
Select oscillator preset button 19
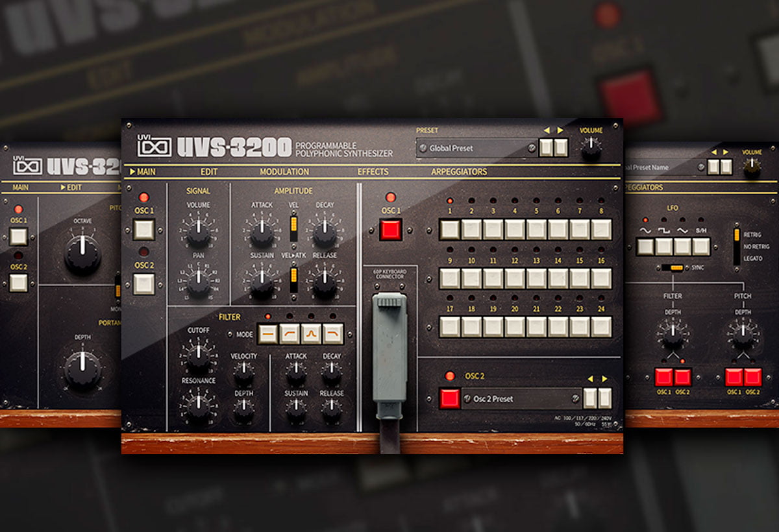click(493, 326)
